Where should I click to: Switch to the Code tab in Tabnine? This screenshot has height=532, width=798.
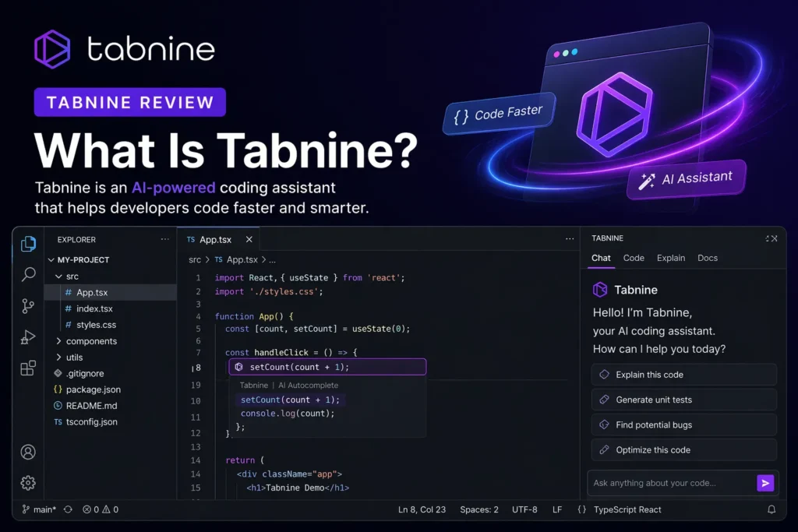634,258
